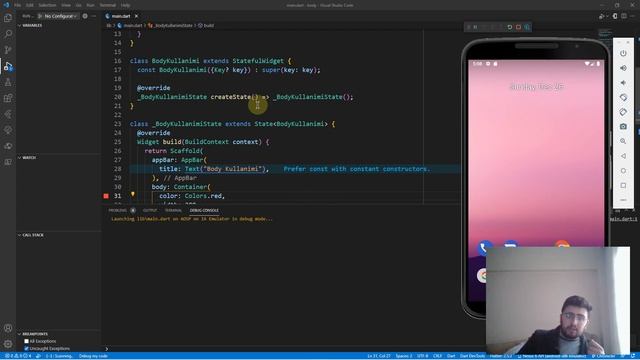Screen dimensions: 640x360
Task: Switch to the Problems panel tab
Action: (x=118, y=210)
